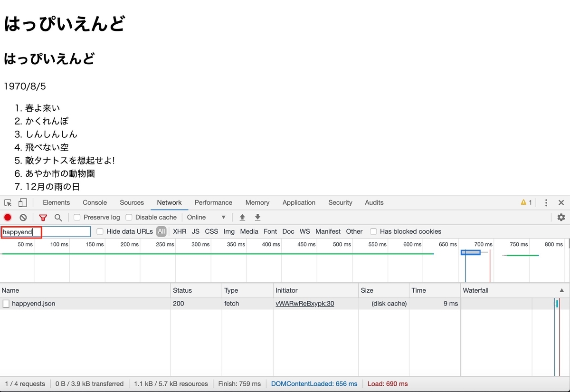Open the Sources tab
This screenshot has width=570, height=392.
[132, 202]
